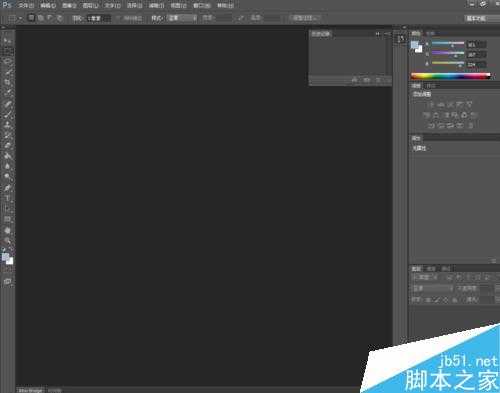
Task: Select the Hand tool
Action: [7, 230]
